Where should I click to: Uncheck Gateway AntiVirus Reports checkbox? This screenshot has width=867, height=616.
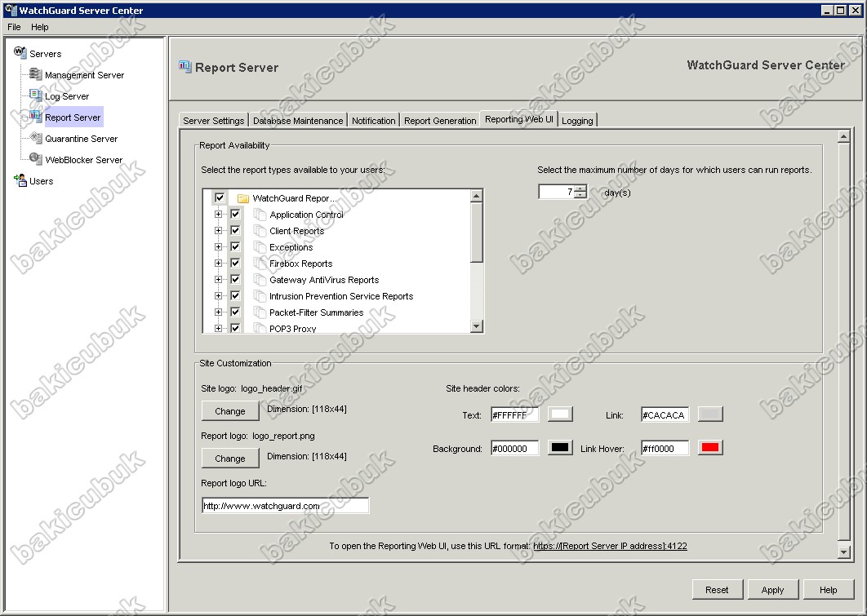point(235,279)
